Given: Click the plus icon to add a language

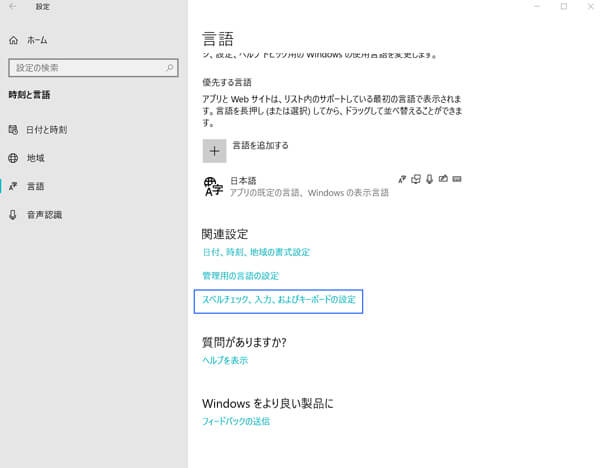Looking at the screenshot, I should [214, 151].
